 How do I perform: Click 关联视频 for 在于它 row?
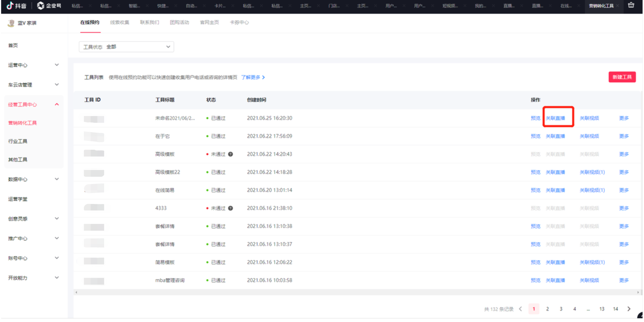(x=589, y=136)
